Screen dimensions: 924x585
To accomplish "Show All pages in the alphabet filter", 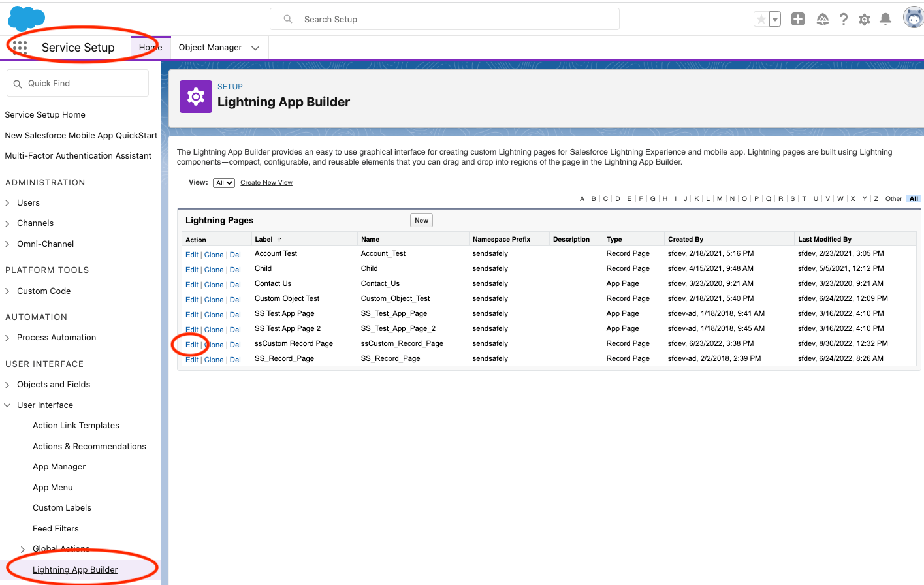I will [914, 199].
